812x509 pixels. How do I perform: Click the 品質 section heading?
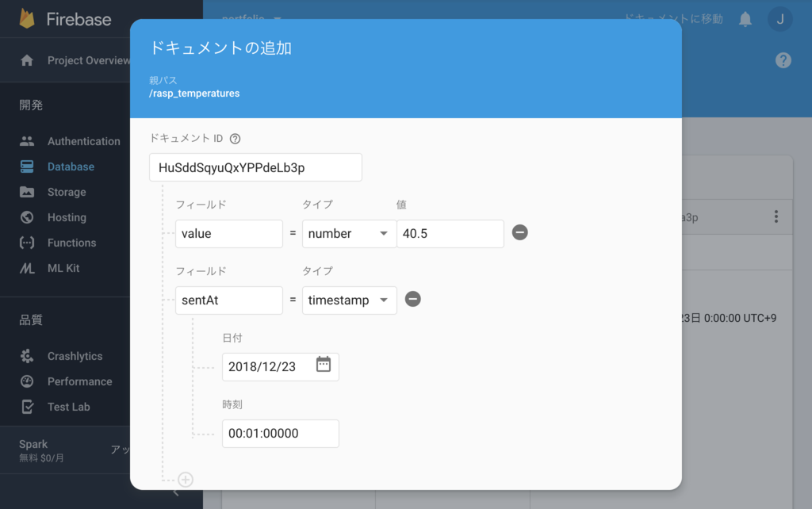tap(31, 320)
